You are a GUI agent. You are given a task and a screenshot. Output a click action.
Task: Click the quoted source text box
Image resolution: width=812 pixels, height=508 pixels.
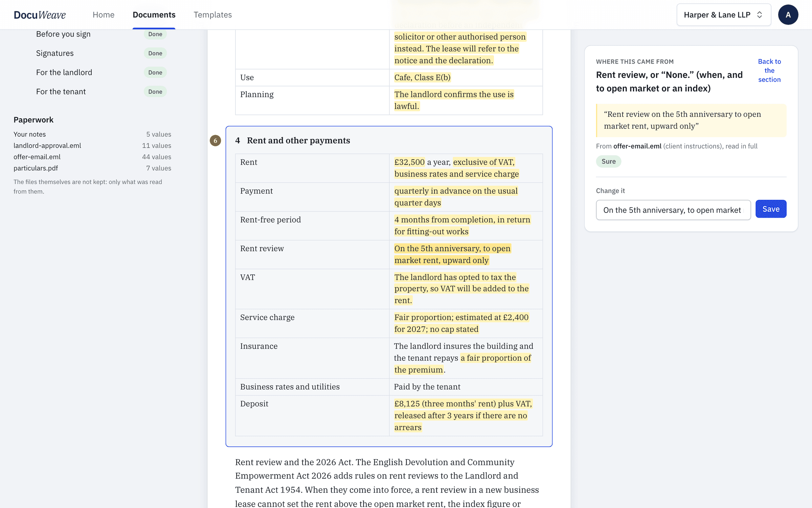click(691, 120)
